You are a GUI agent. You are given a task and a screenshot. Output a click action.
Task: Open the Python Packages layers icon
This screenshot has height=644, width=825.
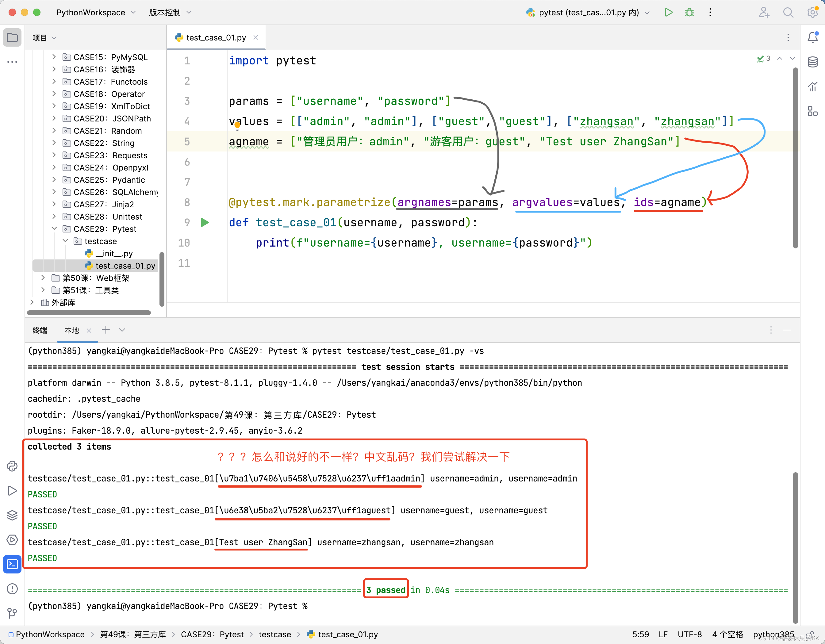(12, 515)
